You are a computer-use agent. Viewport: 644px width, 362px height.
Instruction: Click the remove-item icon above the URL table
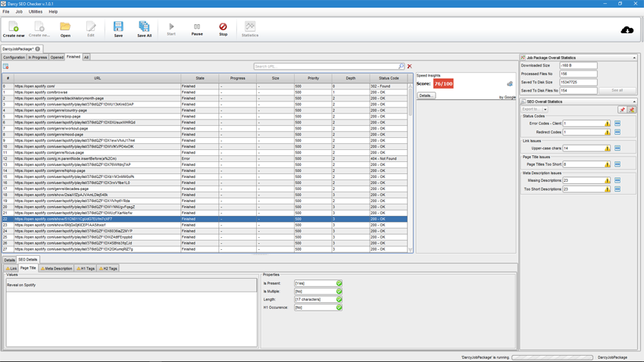[6, 66]
